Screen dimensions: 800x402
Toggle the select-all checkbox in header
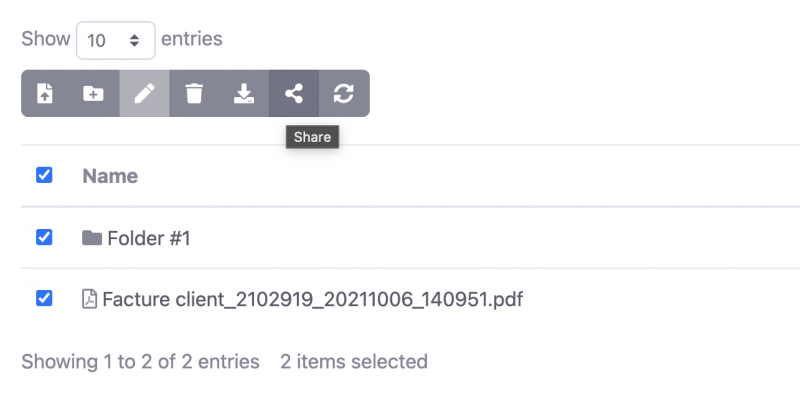pyautogui.click(x=44, y=175)
